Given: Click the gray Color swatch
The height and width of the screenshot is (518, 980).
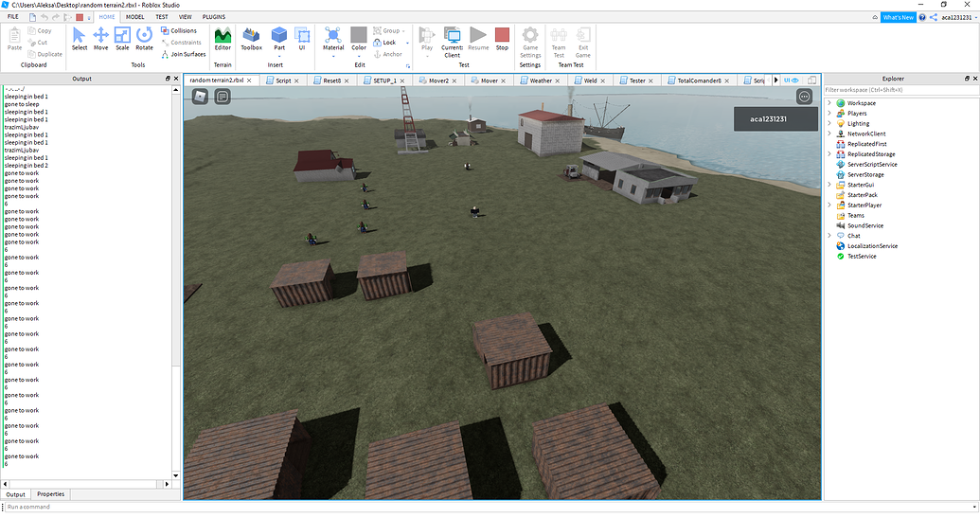Looking at the screenshot, I should tap(359, 34).
